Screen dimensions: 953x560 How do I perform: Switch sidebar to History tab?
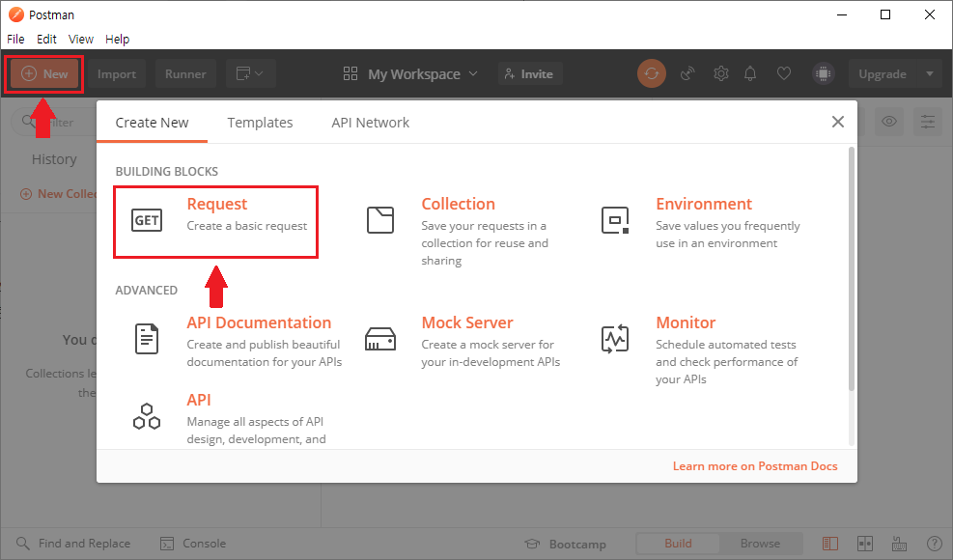pos(54,159)
